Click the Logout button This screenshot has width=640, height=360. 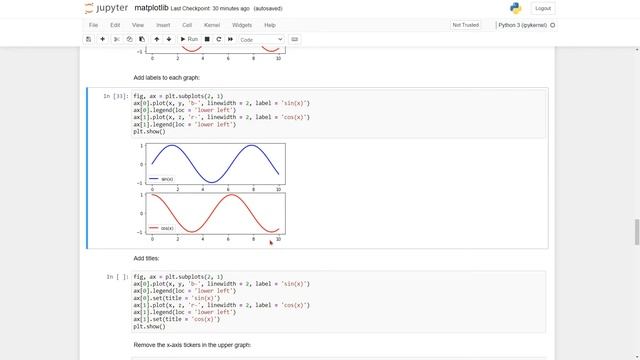click(543, 8)
